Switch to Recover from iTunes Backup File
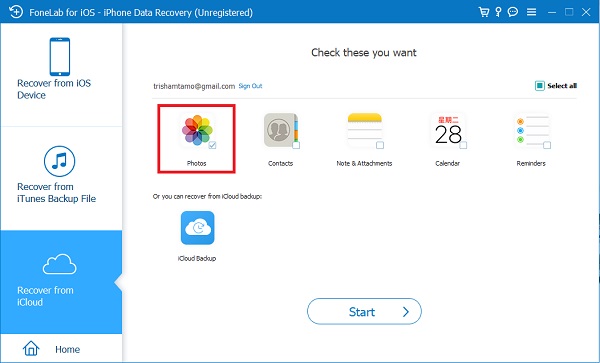The image size is (600, 363). 61,178
